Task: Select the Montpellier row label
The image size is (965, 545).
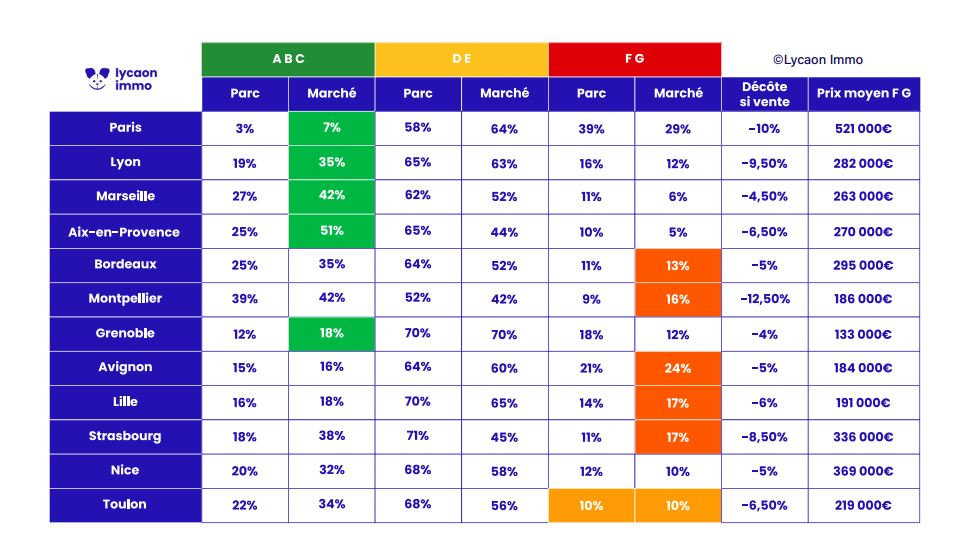Action: coord(126,298)
